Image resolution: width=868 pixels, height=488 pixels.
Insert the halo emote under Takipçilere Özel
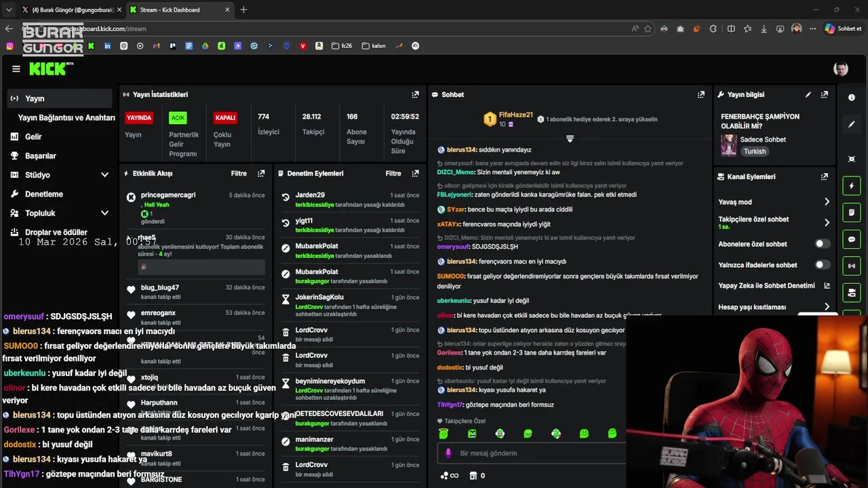pos(443,434)
